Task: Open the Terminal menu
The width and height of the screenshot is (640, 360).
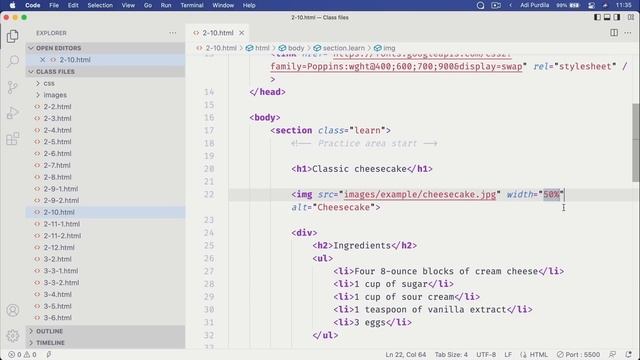Action: (192, 5)
